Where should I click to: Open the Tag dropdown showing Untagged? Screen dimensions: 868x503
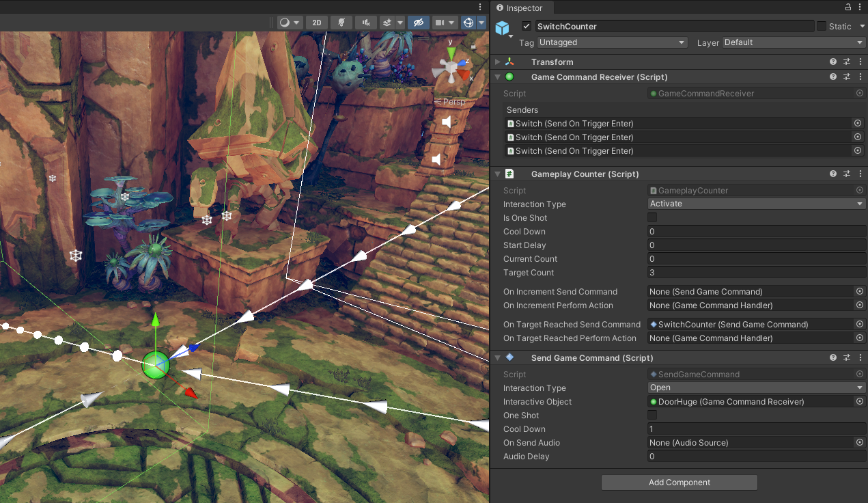tap(612, 42)
